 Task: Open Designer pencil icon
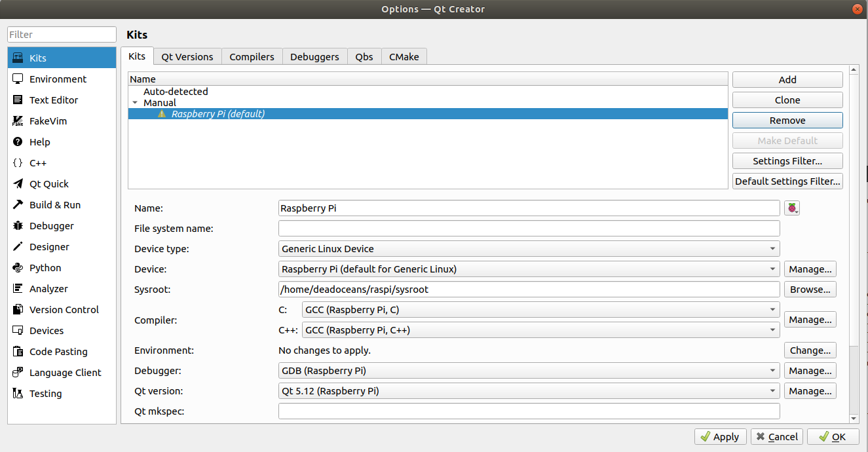coord(18,246)
